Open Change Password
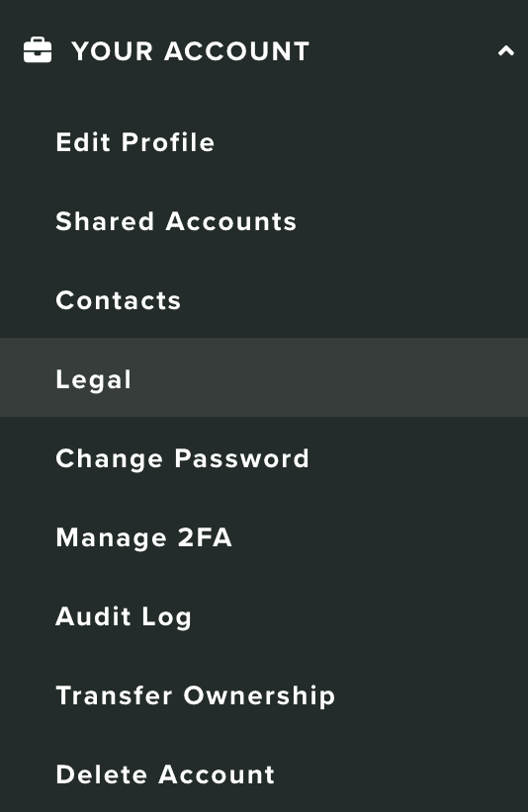528x812 pixels. pos(264,458)
